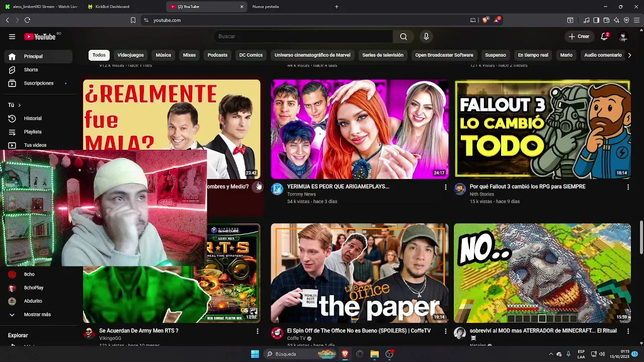Select the Mixes filter chip

pyautogui.click(x=189, y=55)
